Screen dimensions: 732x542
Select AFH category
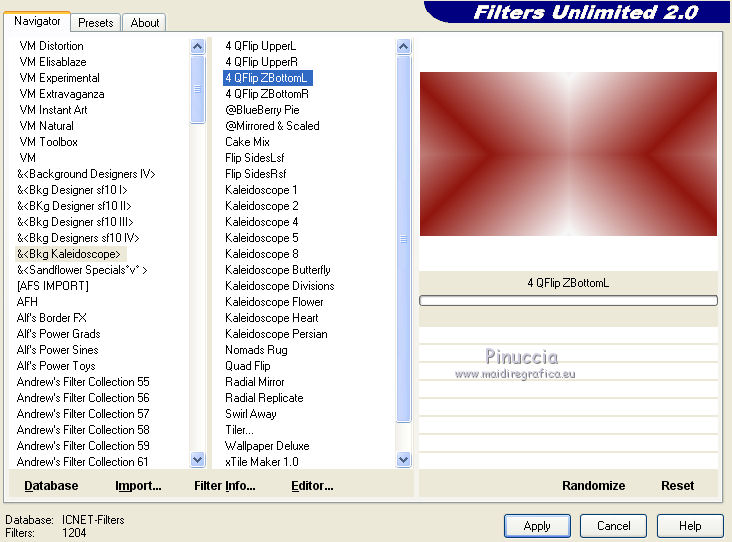click(x=27, y=302)
